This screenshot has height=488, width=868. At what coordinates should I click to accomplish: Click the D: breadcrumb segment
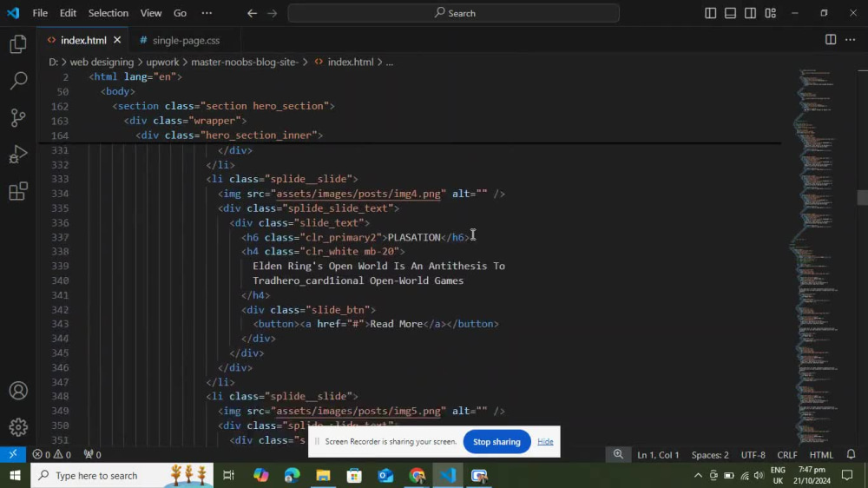coord(53,62)
